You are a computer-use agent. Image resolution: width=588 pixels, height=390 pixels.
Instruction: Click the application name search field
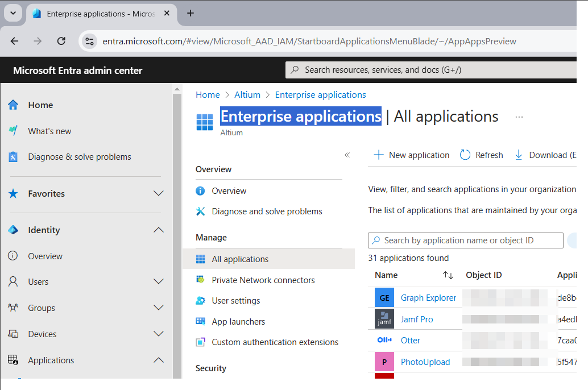(x=466, y=240)
